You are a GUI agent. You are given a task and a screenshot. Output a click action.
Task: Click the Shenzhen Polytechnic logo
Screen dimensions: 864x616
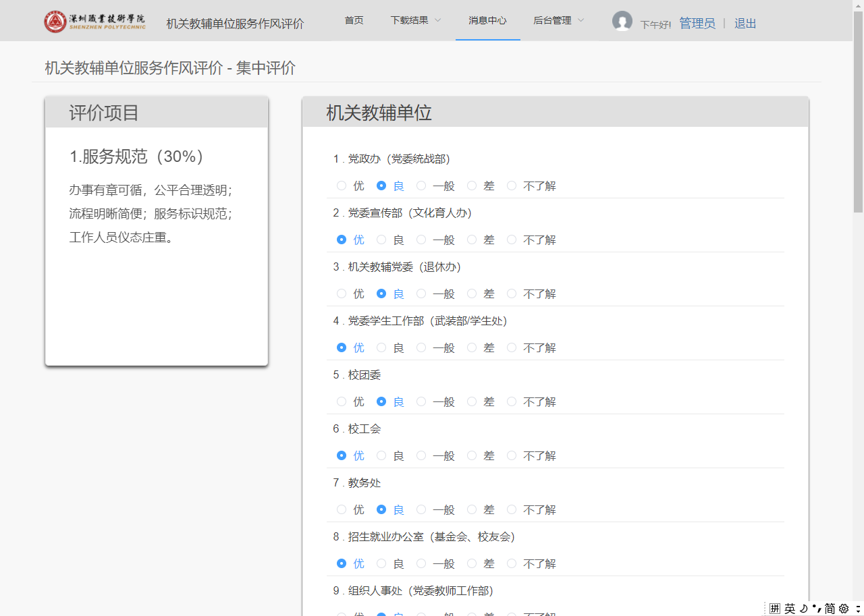point(94,22)
